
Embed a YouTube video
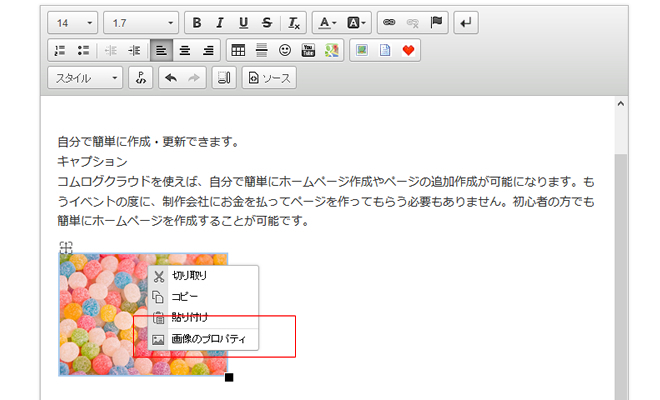(308, 50)
